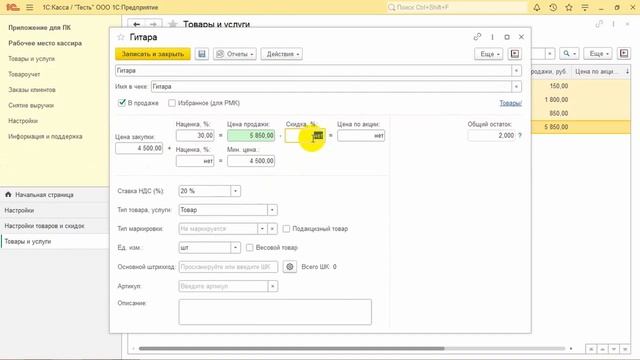The height and width of the screenshot is (360, 640).
Task: Open the history clock icon
Action: pyautogui.click(x=553, y=7)
